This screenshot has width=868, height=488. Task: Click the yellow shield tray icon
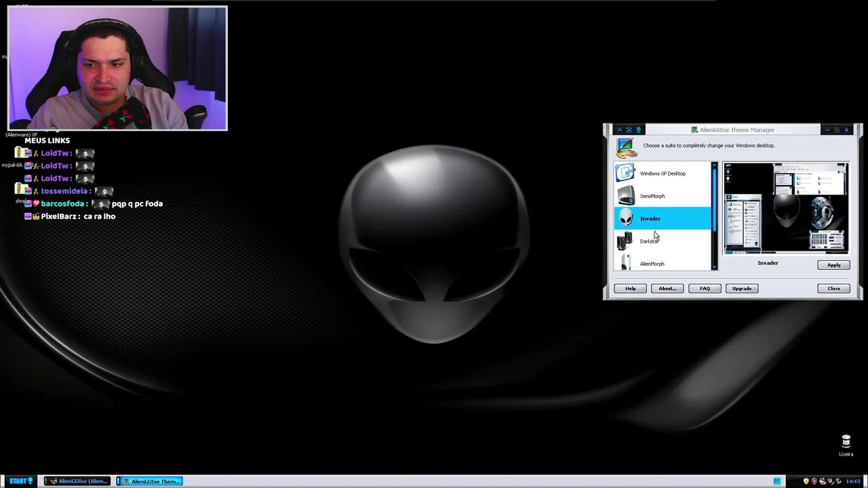(x=806, y=481)
